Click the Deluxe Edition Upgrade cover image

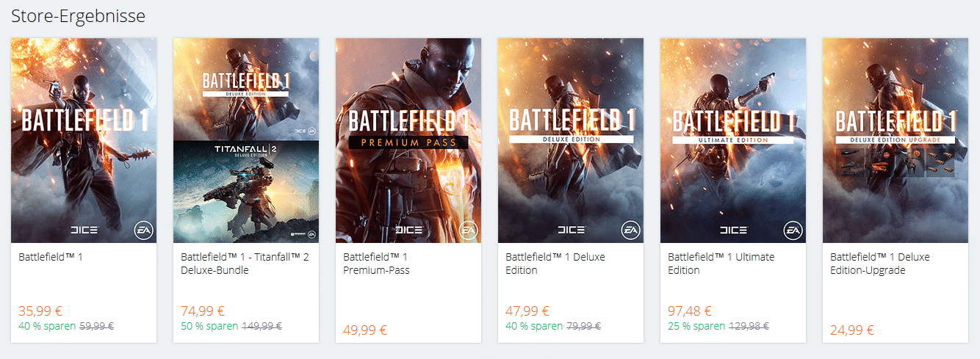[896, 140]
